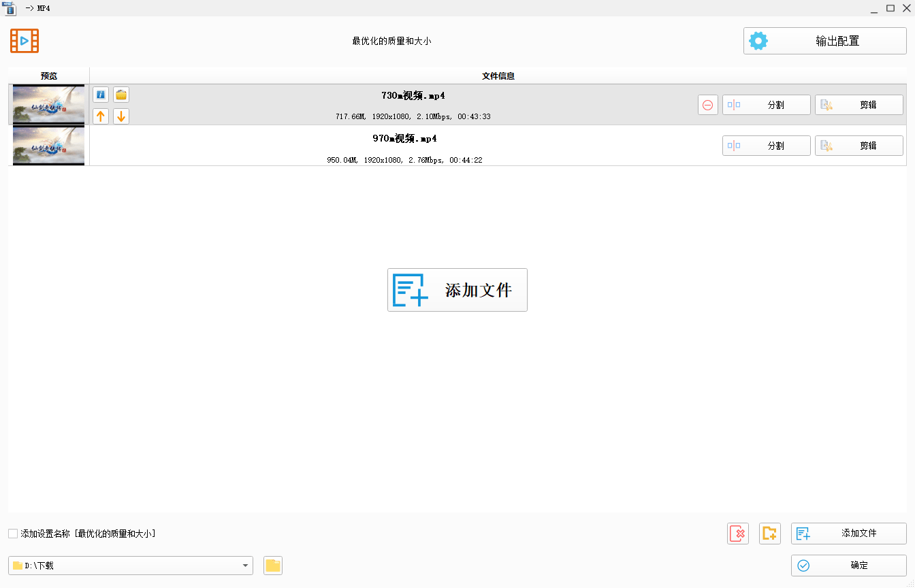915x588 pixels.
Task: Click 剪辑 for 730m视频.mp4
Action: (x=858, y=105)
